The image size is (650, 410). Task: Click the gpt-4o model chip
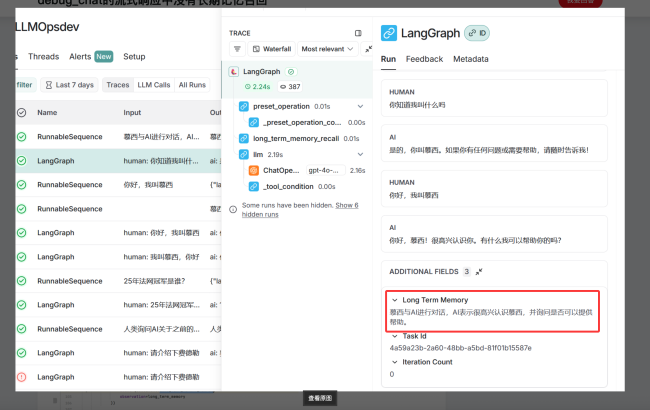click(x=325, y=170)
